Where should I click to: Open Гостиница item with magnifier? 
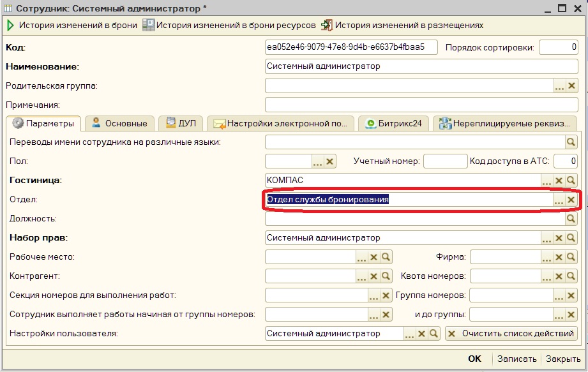pos(571,181)
